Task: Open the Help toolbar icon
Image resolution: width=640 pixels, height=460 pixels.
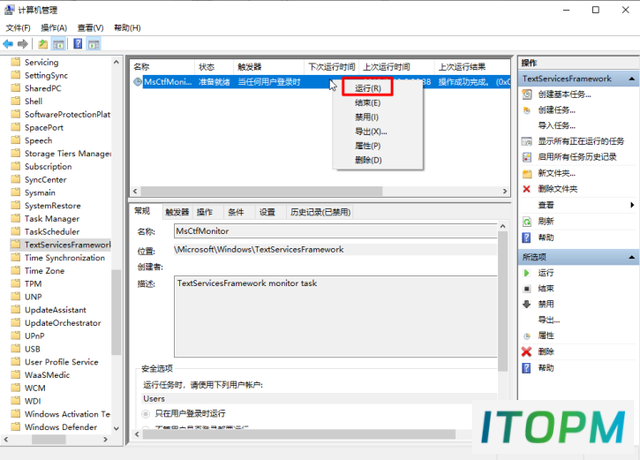Action: pyautogui.click(x=78, y=44)
